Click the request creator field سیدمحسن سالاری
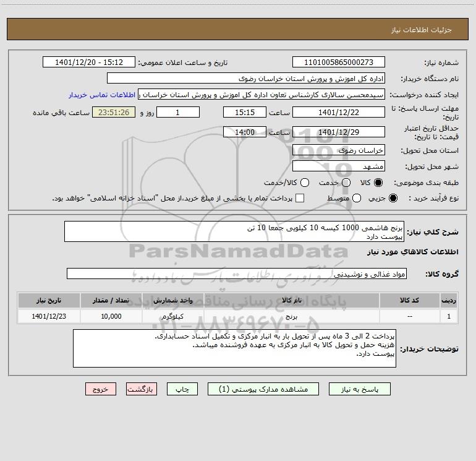476x461 pixels. tap(261, 95)
